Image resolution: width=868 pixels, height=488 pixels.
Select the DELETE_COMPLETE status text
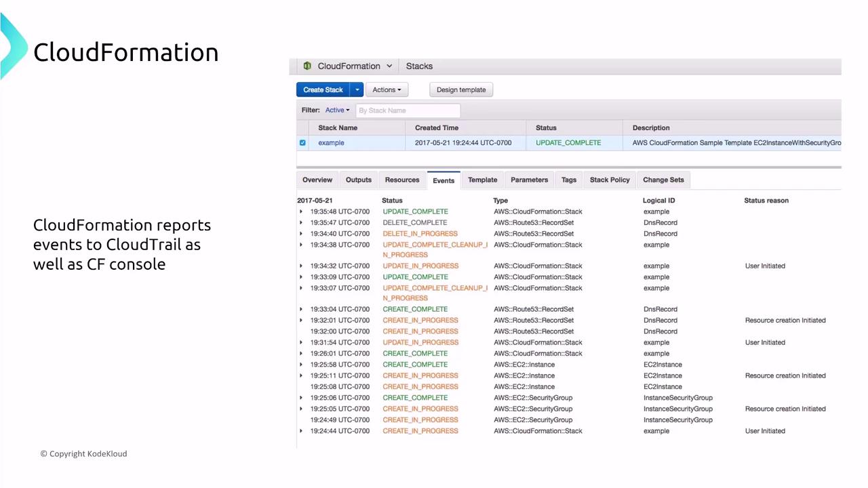click(415, 222)
